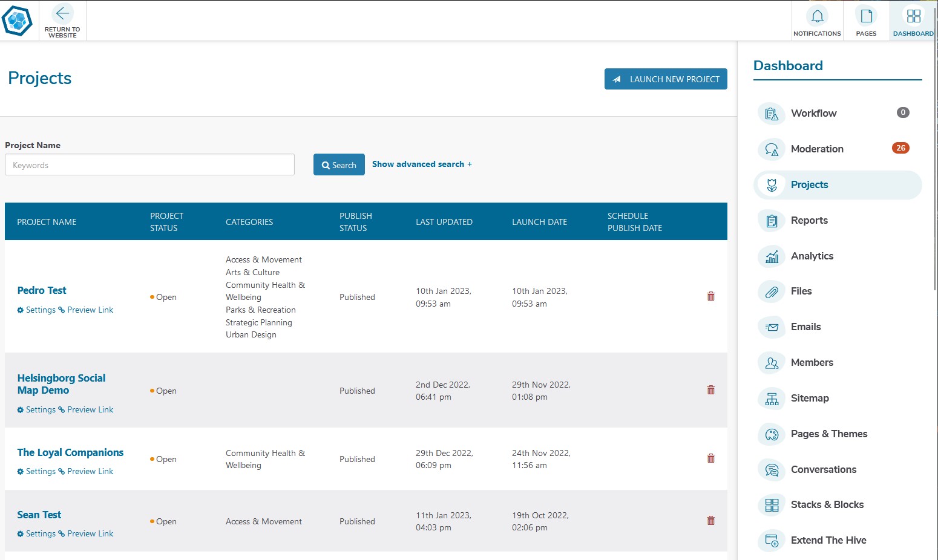Open Sean Test project link
The width and height of the screenshot is (938, 560).
(x=39, y=515)
